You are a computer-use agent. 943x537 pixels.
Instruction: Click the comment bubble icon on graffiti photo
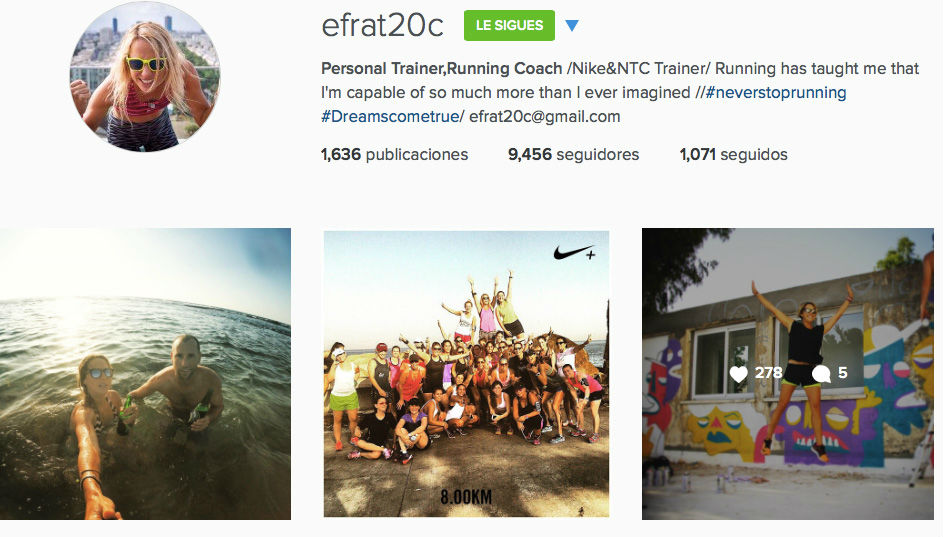click(821, 374)
